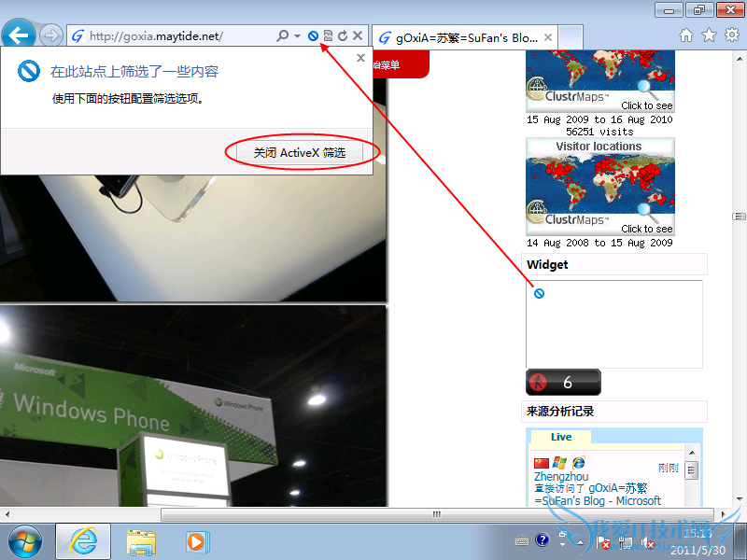Click horizontal scrollbar right arrow

tap(724, 514)
